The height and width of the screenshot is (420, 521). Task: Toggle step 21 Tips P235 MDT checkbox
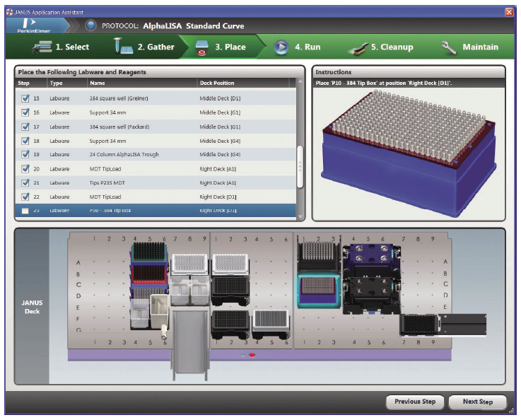point(25,182)
